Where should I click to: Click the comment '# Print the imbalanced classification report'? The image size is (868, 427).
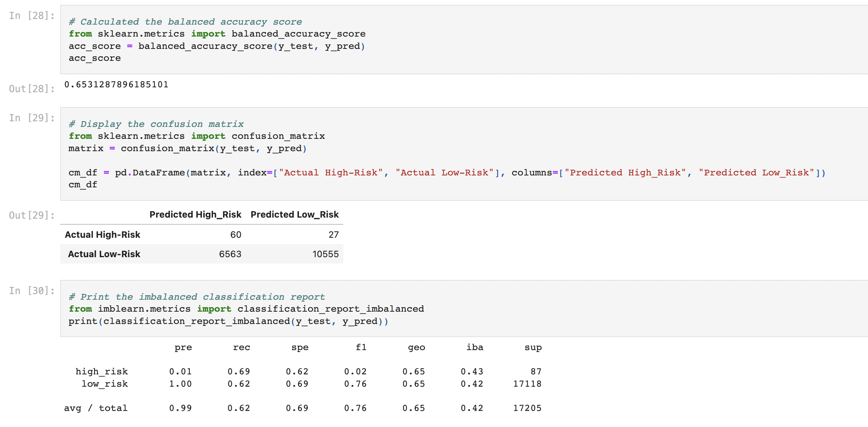tap(197, 297)
